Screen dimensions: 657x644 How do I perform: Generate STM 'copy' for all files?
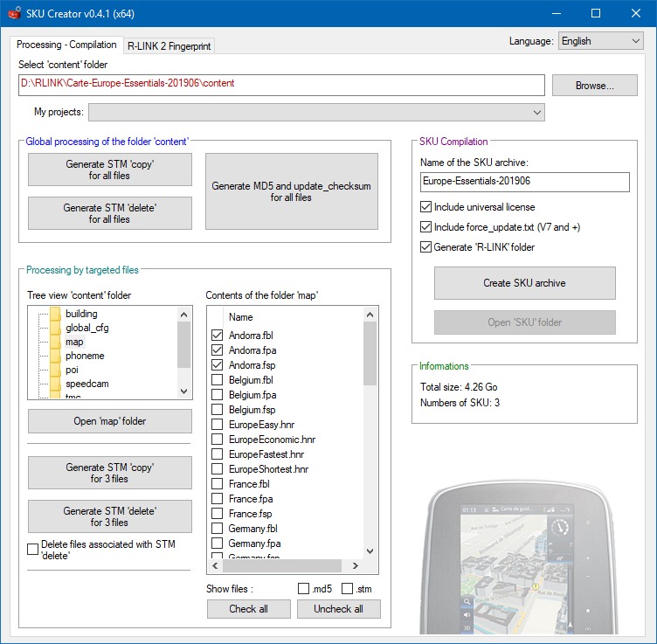pyautogui.click(x=110, y=170)
